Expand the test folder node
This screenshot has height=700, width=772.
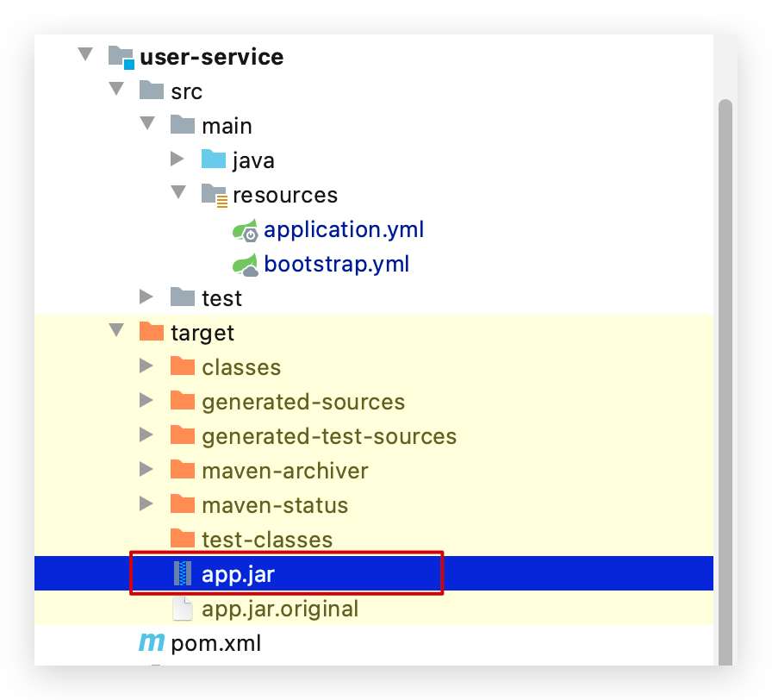pyautogui.click(x=146, y=297)
